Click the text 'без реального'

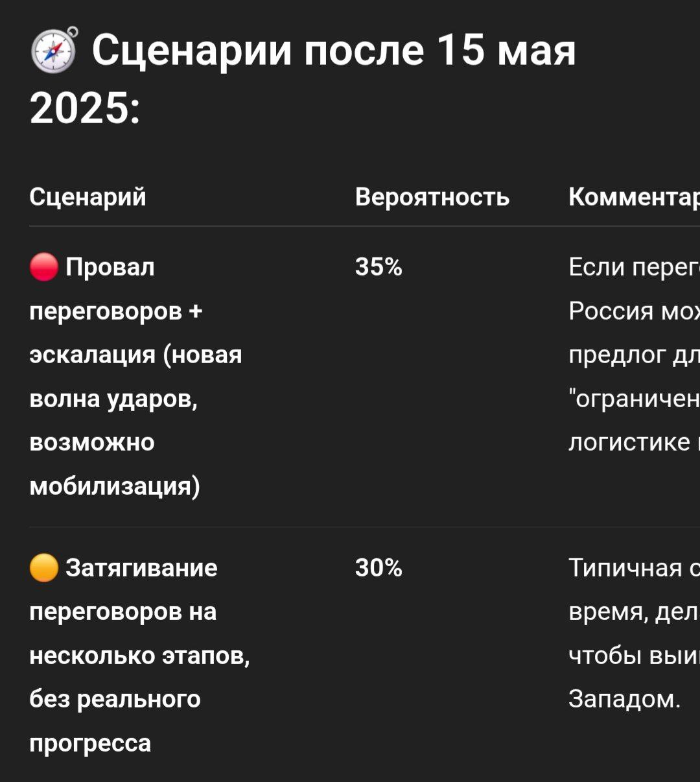115,699
